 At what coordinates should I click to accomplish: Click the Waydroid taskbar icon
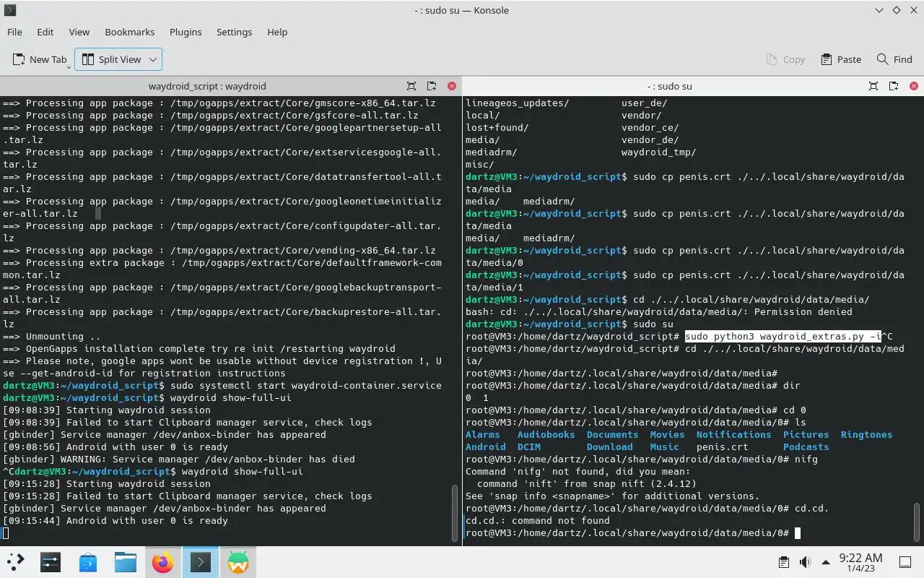click(238, 562)
